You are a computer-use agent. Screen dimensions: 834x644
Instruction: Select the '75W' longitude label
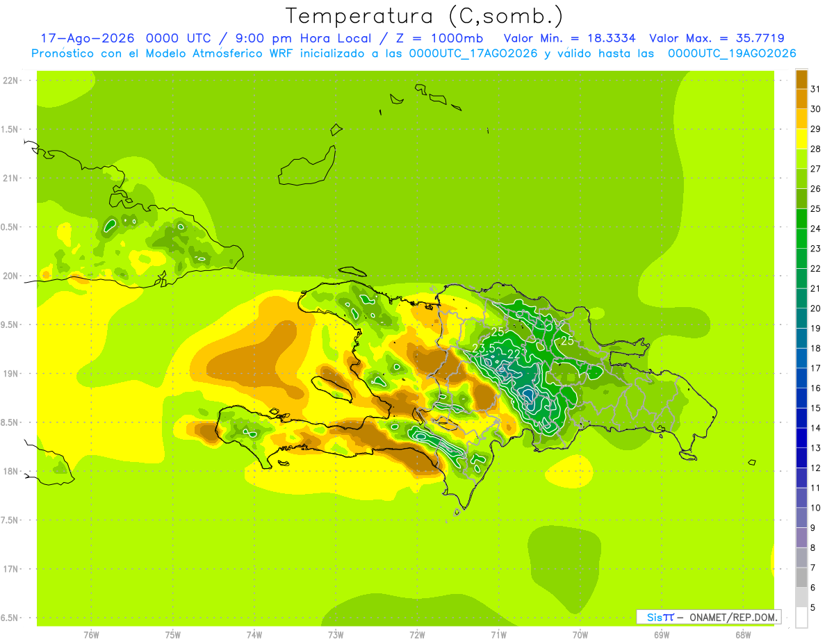point(172,635)
